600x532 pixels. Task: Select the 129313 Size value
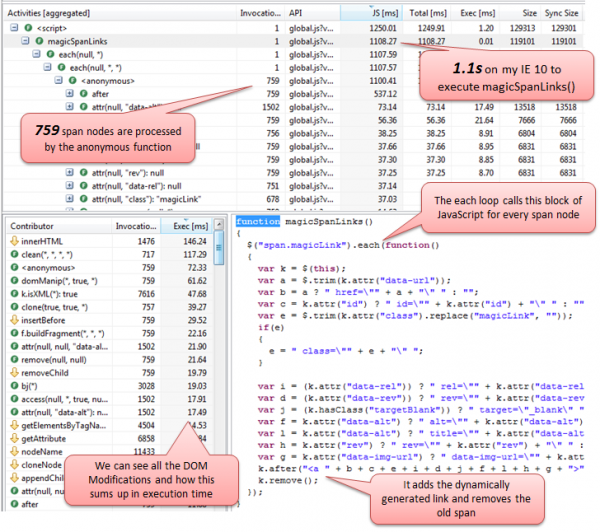(x=522, y=28)
